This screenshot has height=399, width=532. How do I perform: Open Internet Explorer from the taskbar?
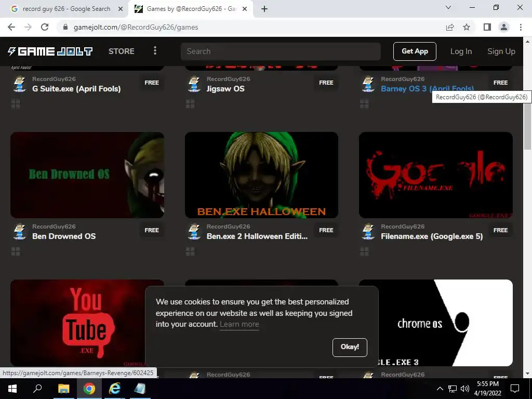pyautogui.click(x=115, y=389)
